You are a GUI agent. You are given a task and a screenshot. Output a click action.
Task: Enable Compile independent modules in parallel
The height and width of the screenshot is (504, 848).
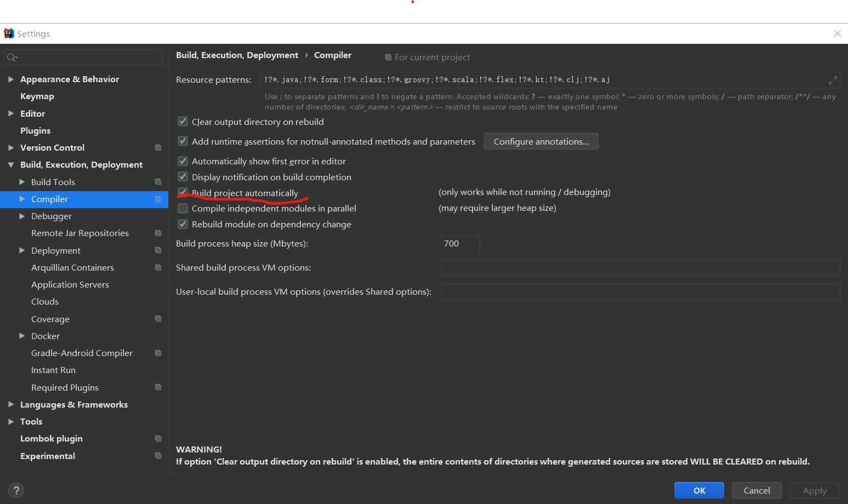coord(183,208)
